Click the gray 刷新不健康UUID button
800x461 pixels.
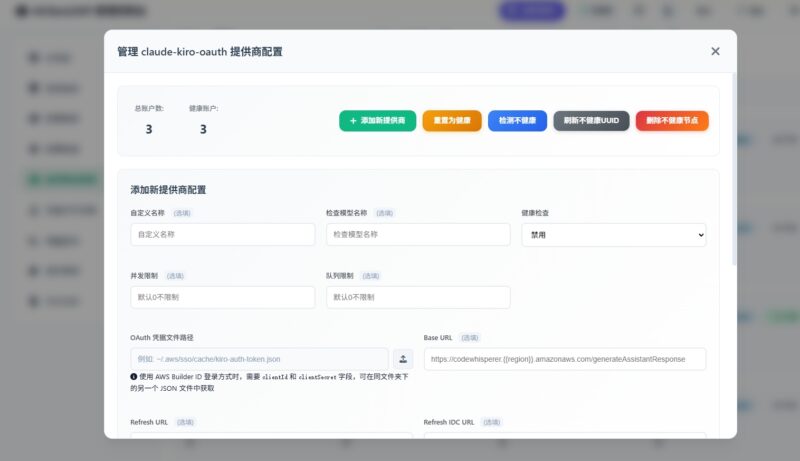click(x=591, y=120)
